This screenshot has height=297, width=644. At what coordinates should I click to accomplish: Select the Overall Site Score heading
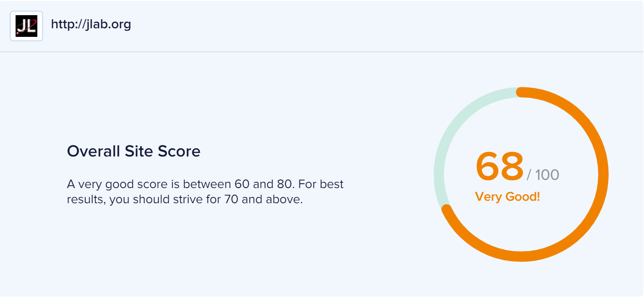click(x=134, y=151)
